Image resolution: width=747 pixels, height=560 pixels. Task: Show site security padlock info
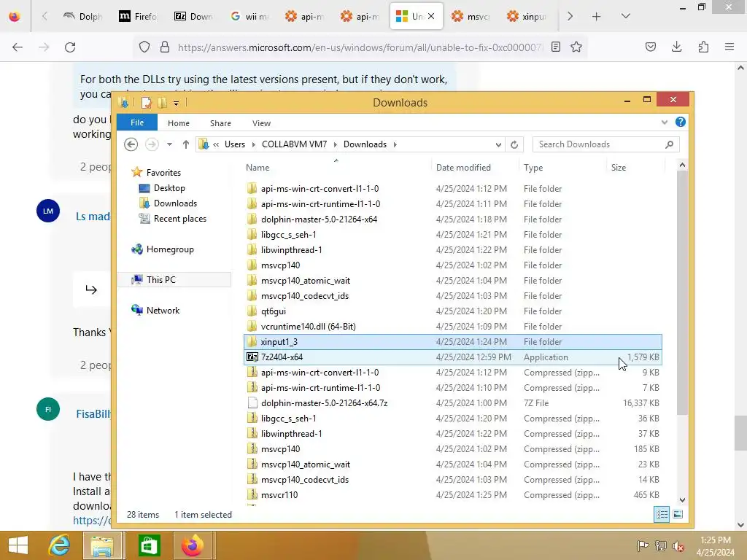pos(165,47)
